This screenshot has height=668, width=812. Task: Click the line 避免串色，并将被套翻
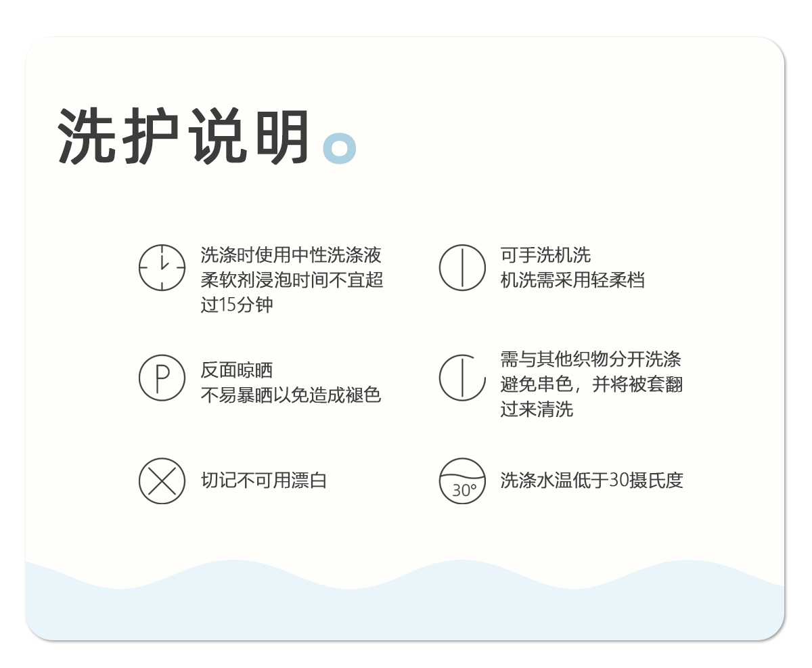point(591,384)
